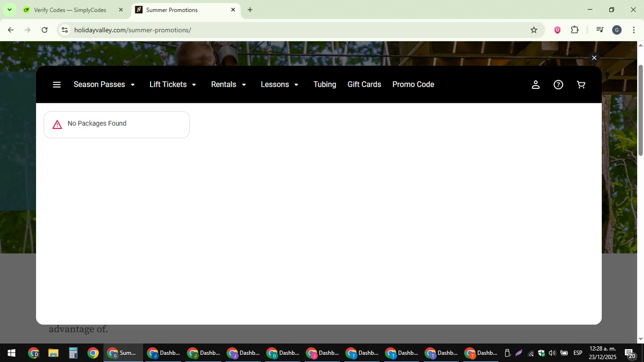Go back to the previous page
The height and width of the screenshot is (362, 644).
point(11,30)
